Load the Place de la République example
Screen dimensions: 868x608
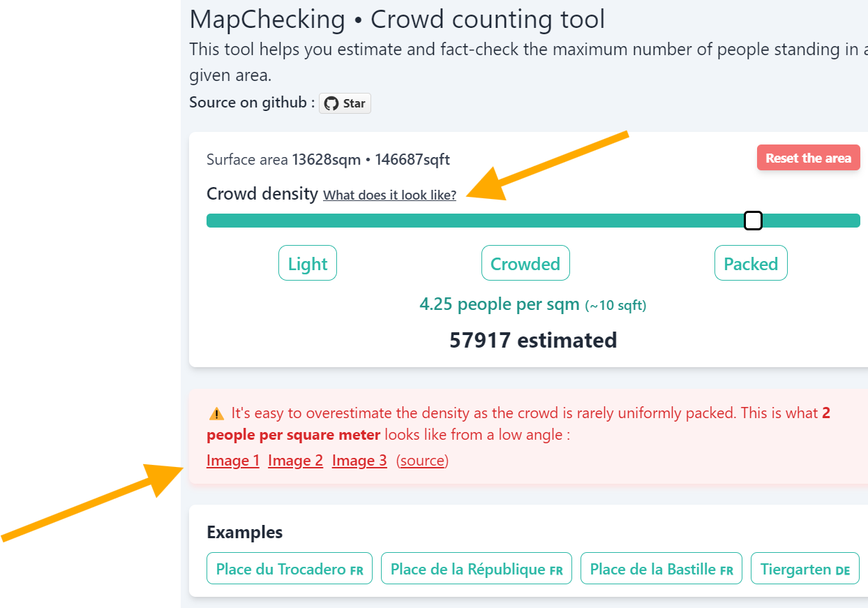[x=477, y=568]
